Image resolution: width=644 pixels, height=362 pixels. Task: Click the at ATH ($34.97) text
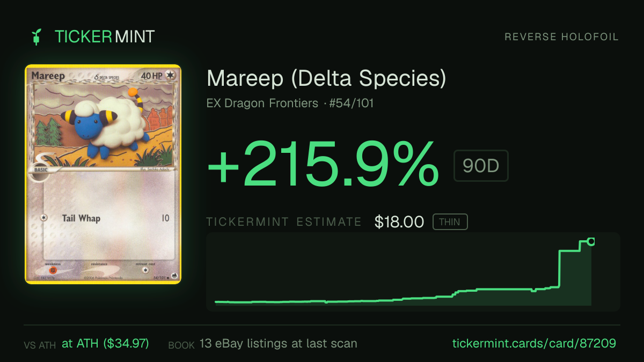point(105,343)
